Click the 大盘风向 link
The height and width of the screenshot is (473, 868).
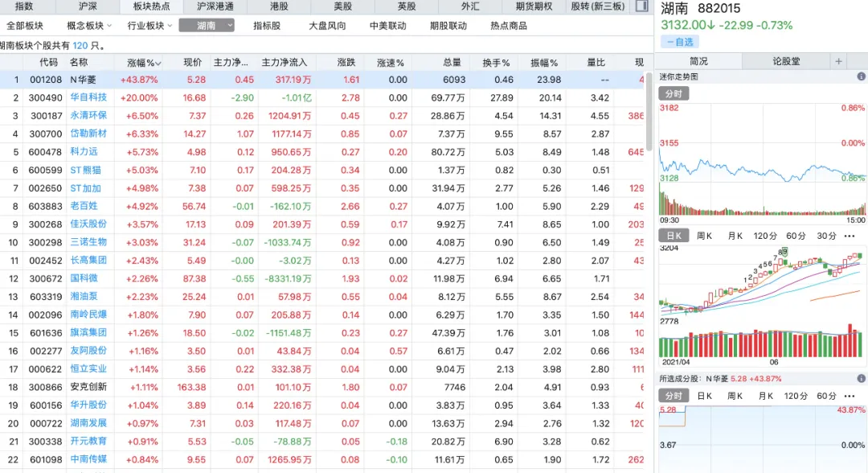pyautogui.click(x=327, y=26)
